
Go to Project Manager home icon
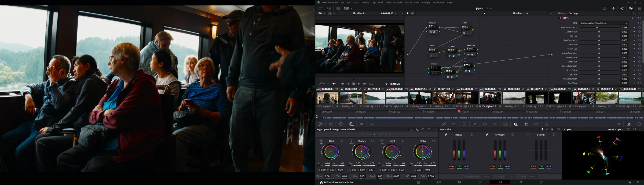[630, 182]
